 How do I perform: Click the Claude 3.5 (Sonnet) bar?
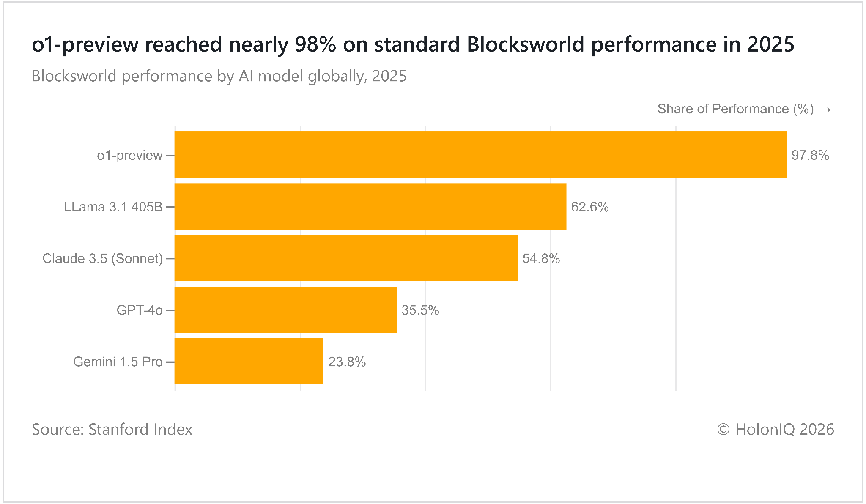point(346,258)
